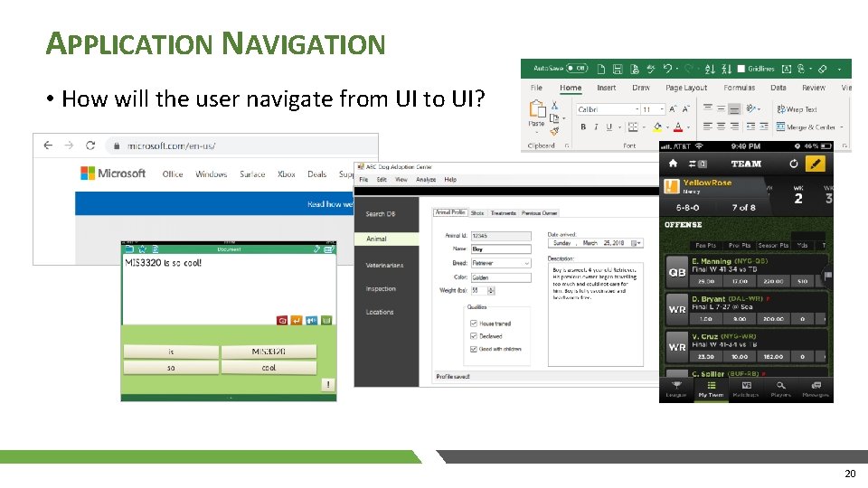Click the eraser icon in Excel's toolbar
Viewport: 868px width, 488px height.
point(823,70)
